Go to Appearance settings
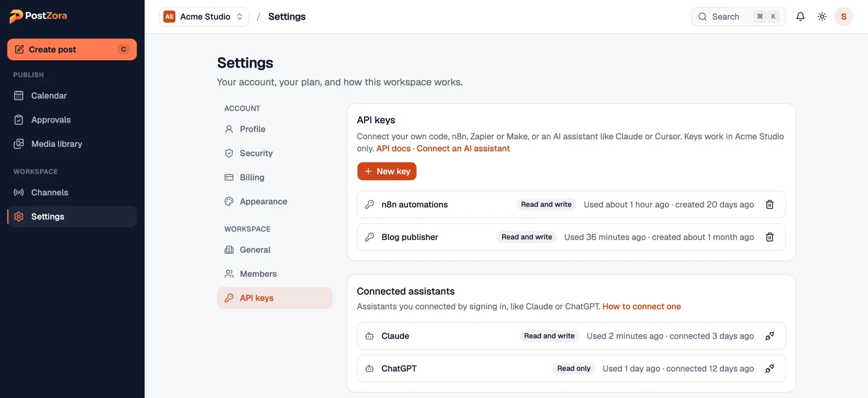Screen dimensions: 868x398 pos(275,201)
